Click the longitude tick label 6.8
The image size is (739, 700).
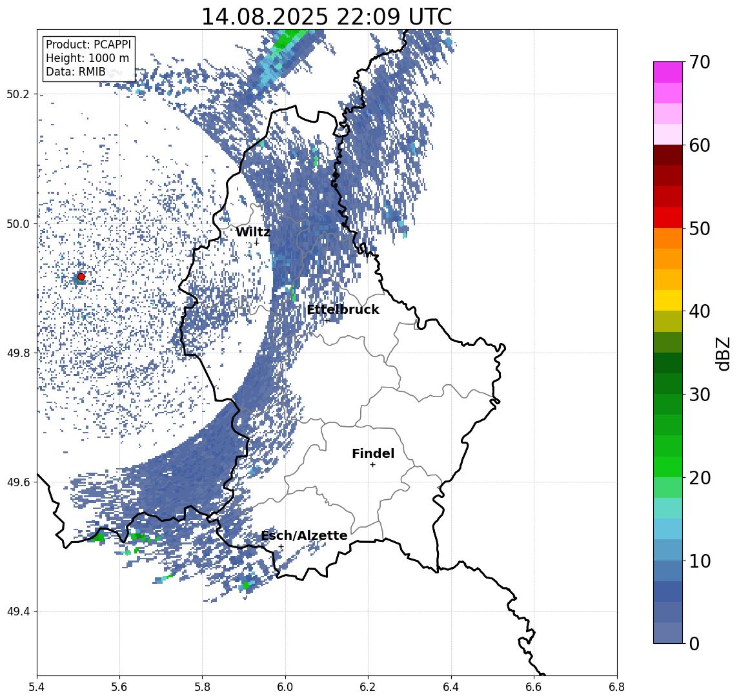(x=617, y=687)
